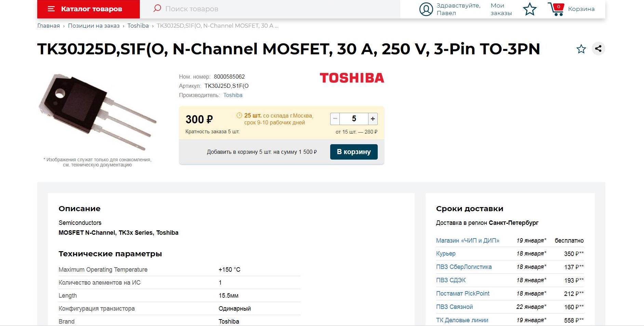Viewport: 644px width, 326px height.
Task: Open the transistor product image
Action: click(97, 112)
